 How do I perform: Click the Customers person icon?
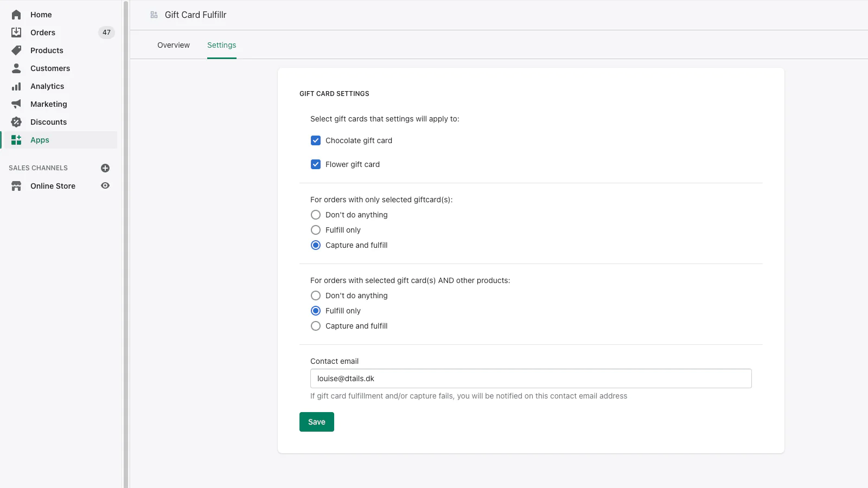pos(16,68)
